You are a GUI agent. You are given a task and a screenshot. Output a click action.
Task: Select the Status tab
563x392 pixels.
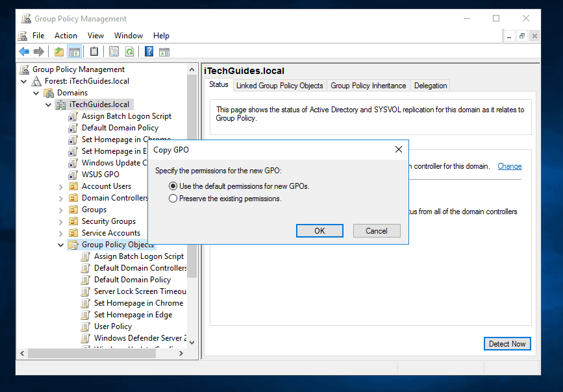coord(219,84)
